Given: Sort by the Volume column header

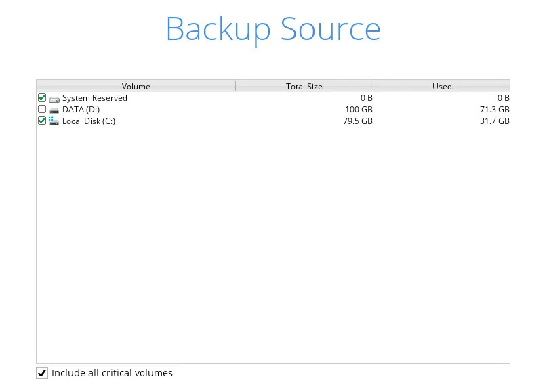Looking at the screenshot, I should point(136,86).
